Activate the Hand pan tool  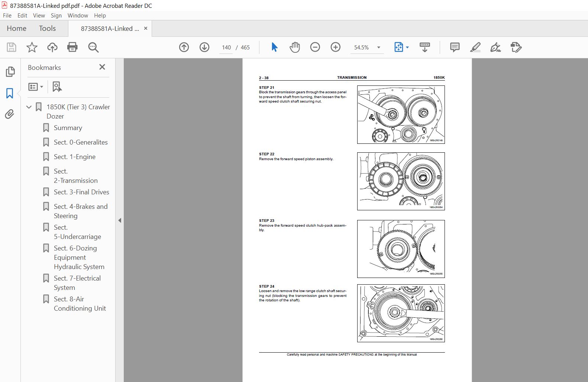295,47
